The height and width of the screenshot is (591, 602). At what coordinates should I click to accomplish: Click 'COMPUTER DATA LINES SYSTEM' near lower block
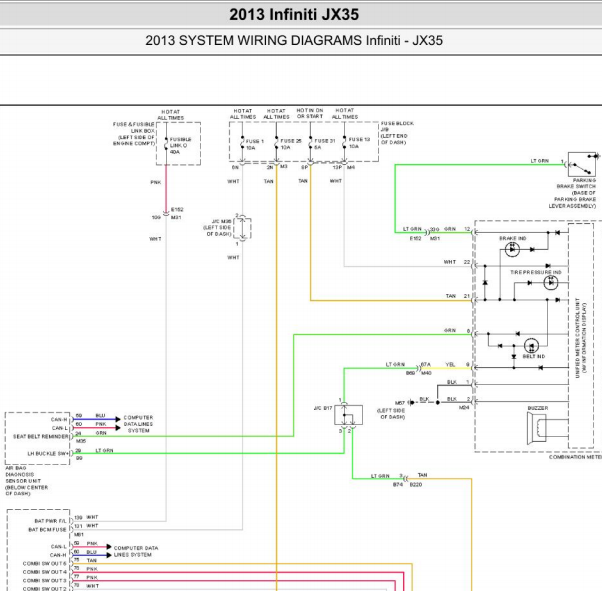pyautogui.click(x=136, y=551)
